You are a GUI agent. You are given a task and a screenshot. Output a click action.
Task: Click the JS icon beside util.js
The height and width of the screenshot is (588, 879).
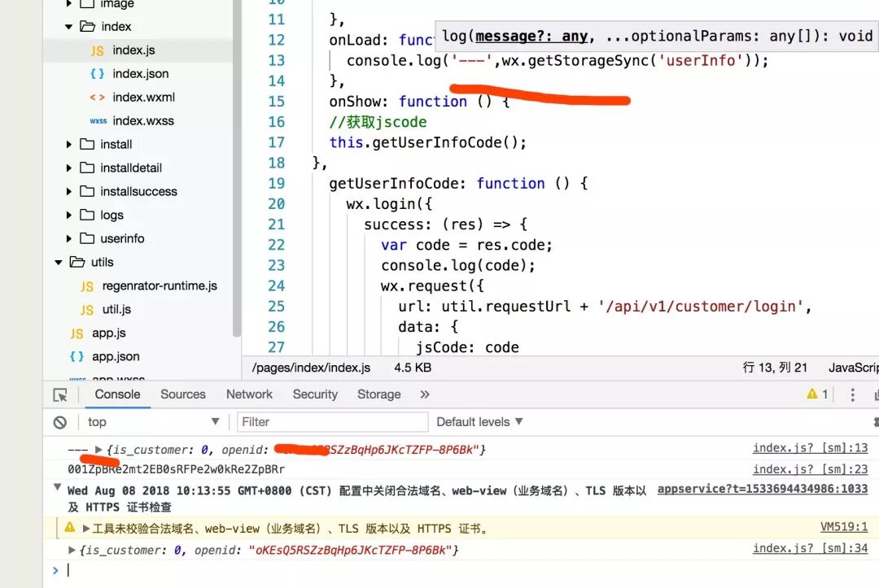87,310
